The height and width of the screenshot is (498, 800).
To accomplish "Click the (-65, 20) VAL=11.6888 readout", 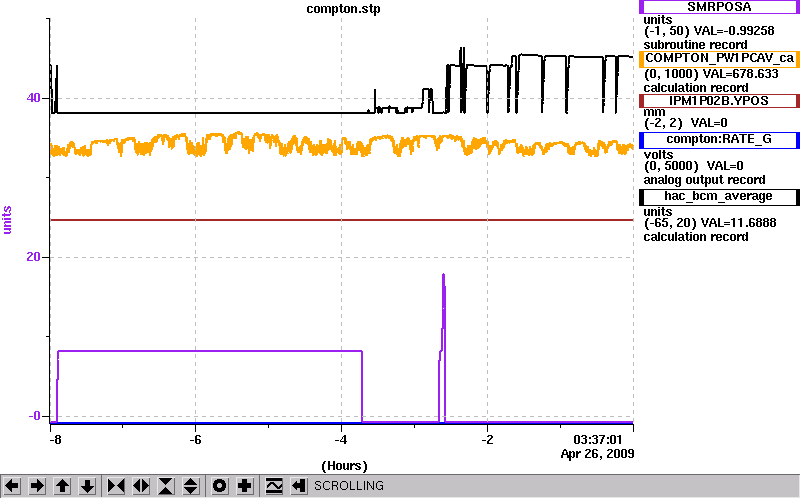I will click(710, 223).
